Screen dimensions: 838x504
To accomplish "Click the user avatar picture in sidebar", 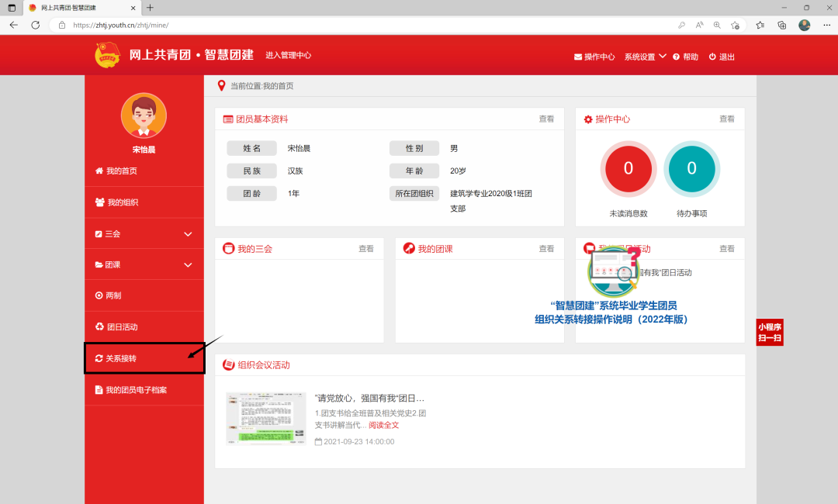I will point(144,116).
